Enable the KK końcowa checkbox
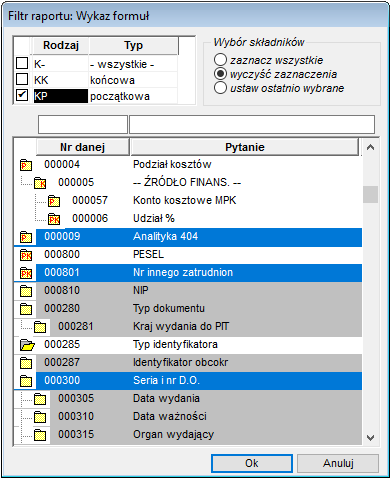Image resolution: width=390 pixels, height=478 pixels. pos(22,79)
